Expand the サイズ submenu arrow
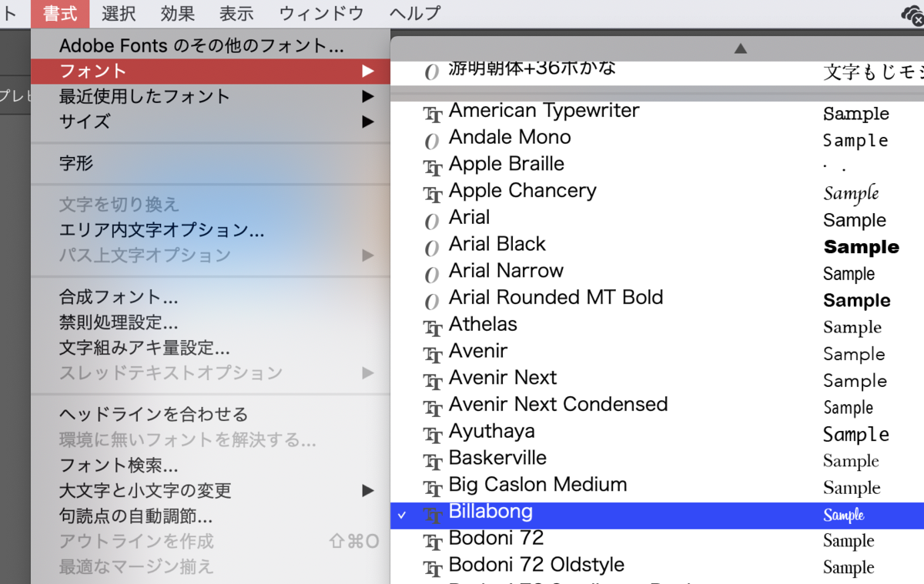This screenshot has width=924, height=584. click(x=367, y=122)
